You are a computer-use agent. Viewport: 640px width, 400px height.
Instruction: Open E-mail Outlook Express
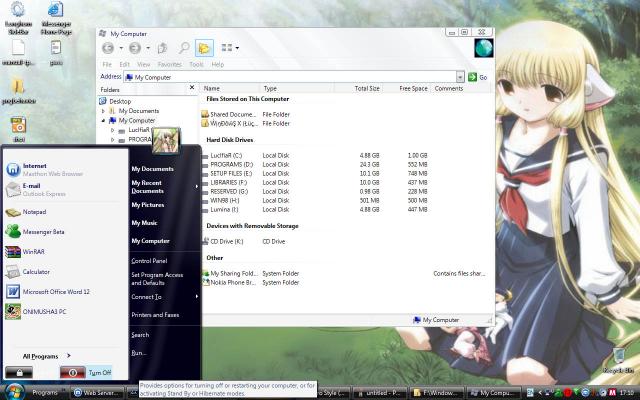tap(36, 189)
